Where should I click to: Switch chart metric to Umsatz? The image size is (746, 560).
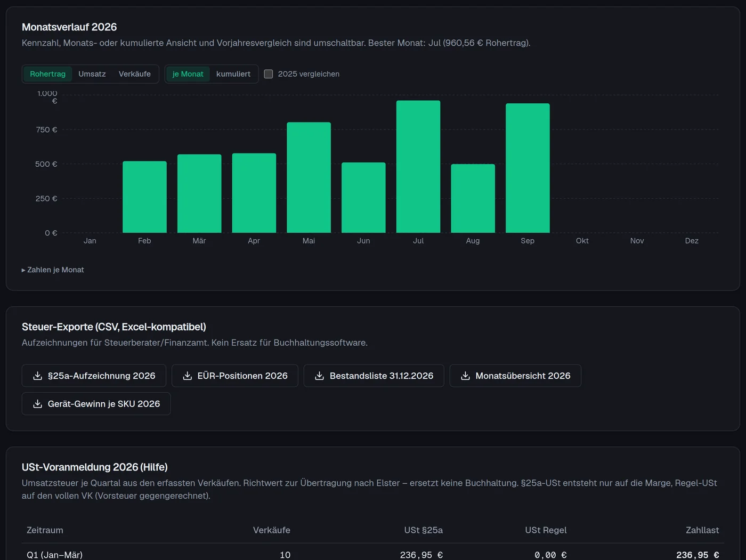pyautogui.click(x=92, y=74)
